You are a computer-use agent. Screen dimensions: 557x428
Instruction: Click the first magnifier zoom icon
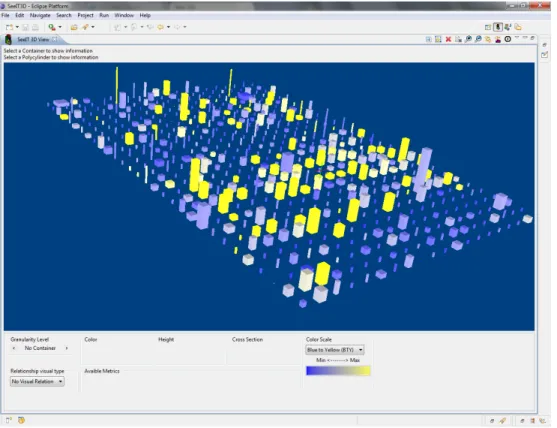(469, 39)
